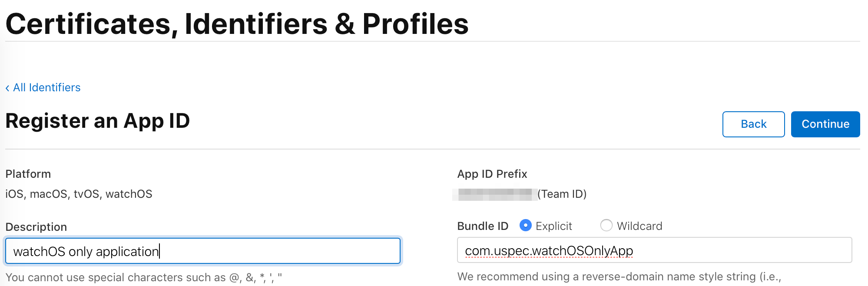Click the Register an App ID heading
Viewport: 868px width, 286px height.
coord(98,121)
